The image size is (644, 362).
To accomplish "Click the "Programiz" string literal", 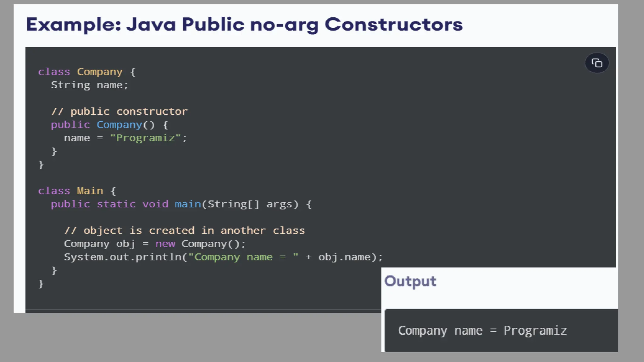I will (x=145, y=138).
